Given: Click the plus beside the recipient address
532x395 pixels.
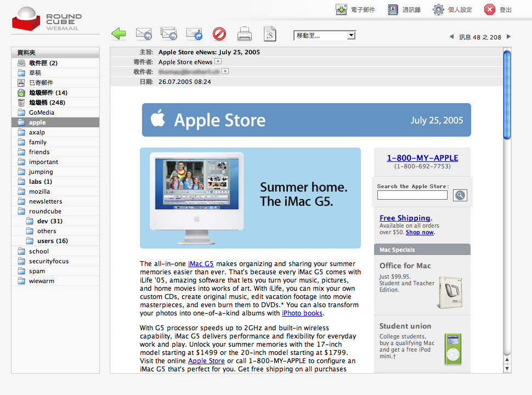Looking at the screenshot, I should (x=225, y=71).
